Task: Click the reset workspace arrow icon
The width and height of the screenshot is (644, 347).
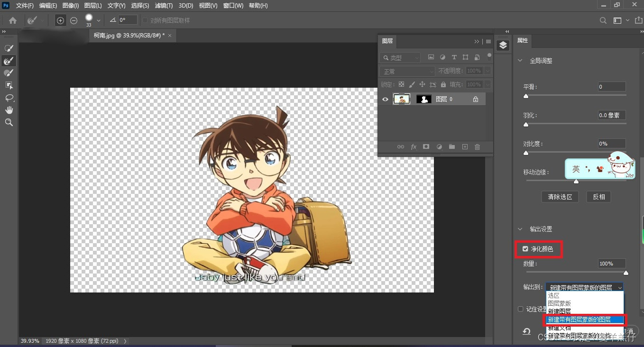Action: pos(526,331)
